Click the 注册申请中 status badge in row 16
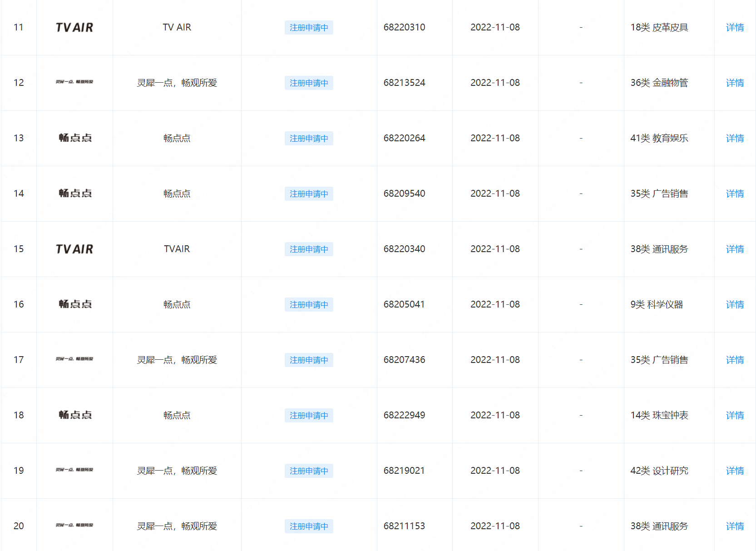 click(309, 305)
